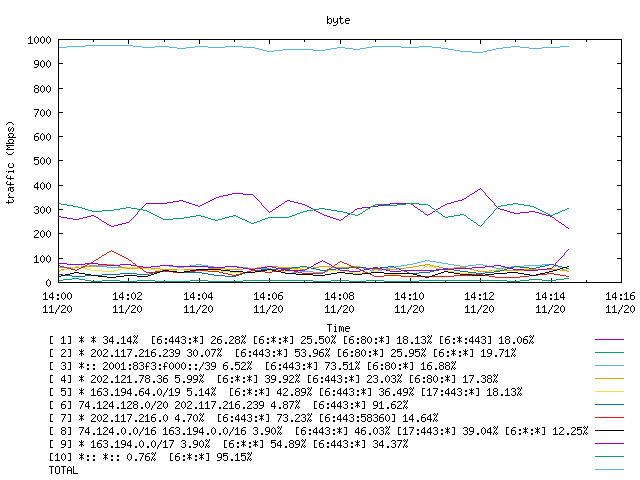640x480 pixels.
Task: Click the 'Time' x-axis label
Action: pos(338,328)
